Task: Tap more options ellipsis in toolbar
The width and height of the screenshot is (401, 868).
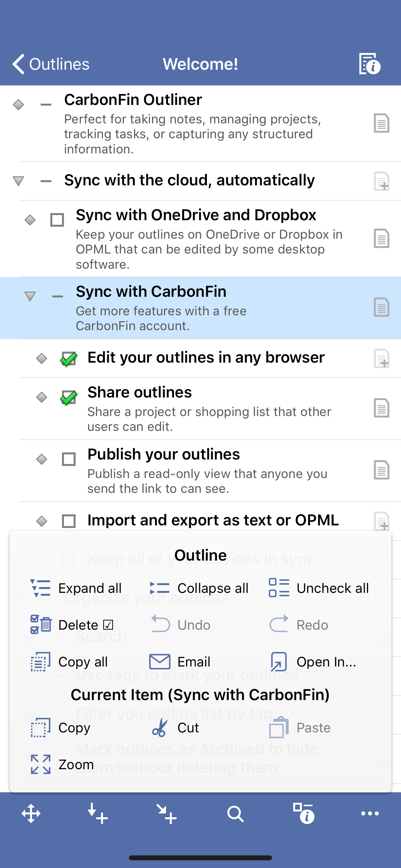Action: point(370,813)
